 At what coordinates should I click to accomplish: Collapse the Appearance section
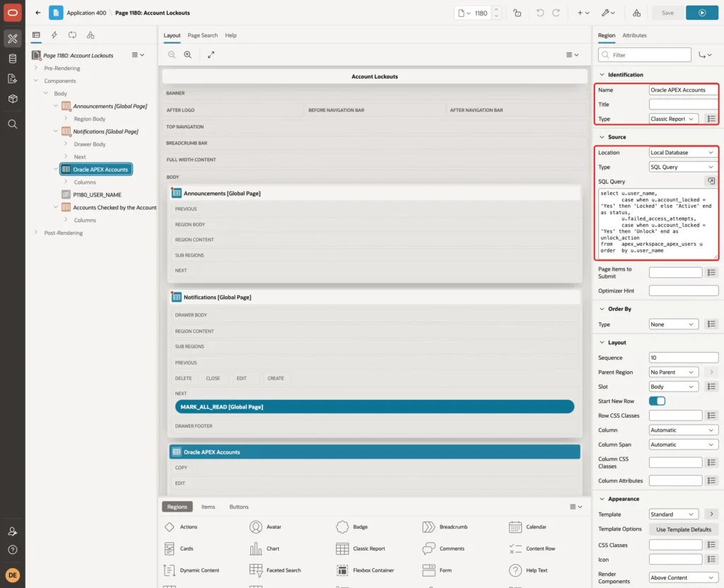(602, 499)
